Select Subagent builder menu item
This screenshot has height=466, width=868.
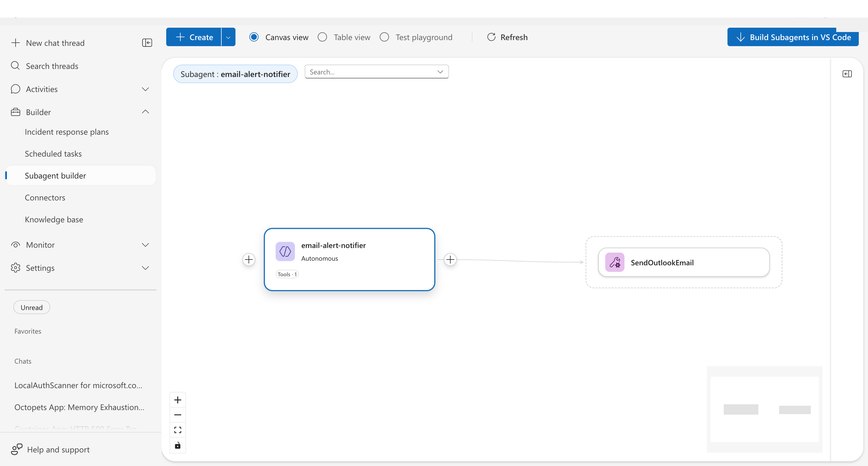pyautogui.click(x=81, y=175)
